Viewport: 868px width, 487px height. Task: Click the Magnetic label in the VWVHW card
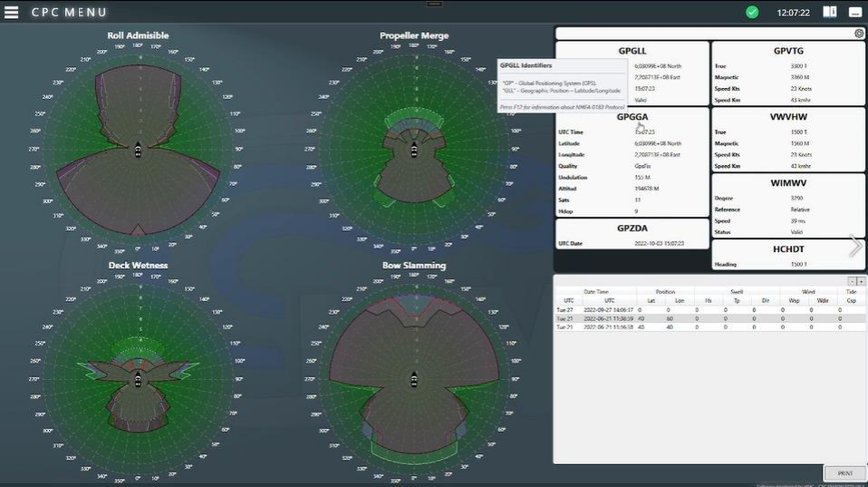[x=727, y=143]
